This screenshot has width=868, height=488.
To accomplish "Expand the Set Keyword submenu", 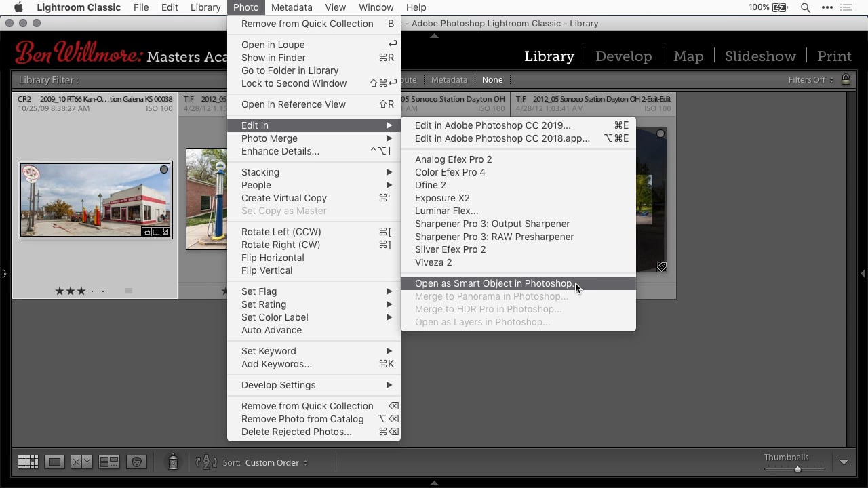I will pos(314,351).
